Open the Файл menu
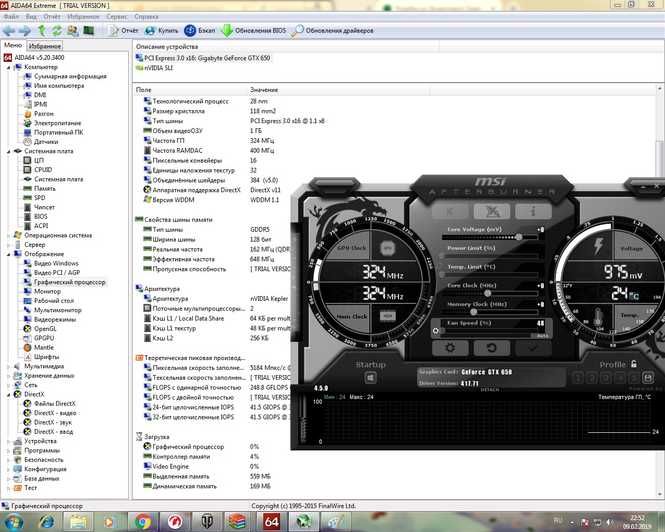The height and width of the screenshot is (532, 665). (x=11, y=17)
